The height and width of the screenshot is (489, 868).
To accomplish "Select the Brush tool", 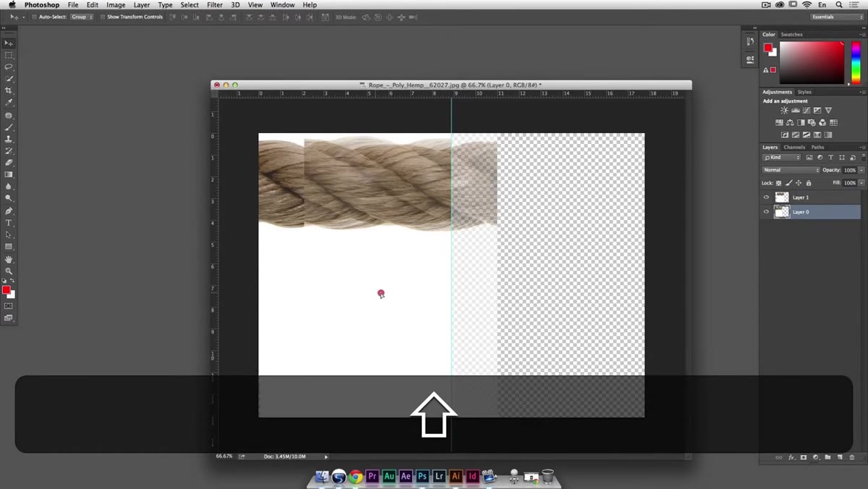I will [9, 127].
